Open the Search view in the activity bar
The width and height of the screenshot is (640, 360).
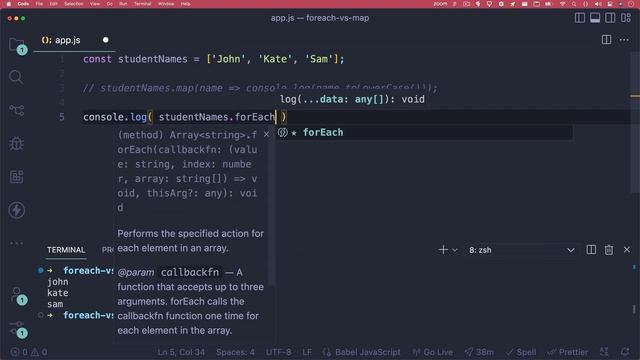[16, 77]
